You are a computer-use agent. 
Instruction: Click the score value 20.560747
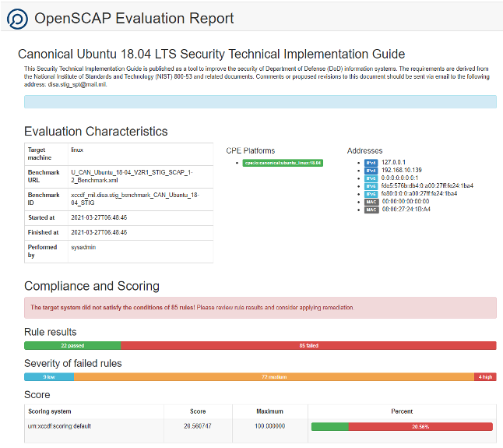click(x=198, y=426)
